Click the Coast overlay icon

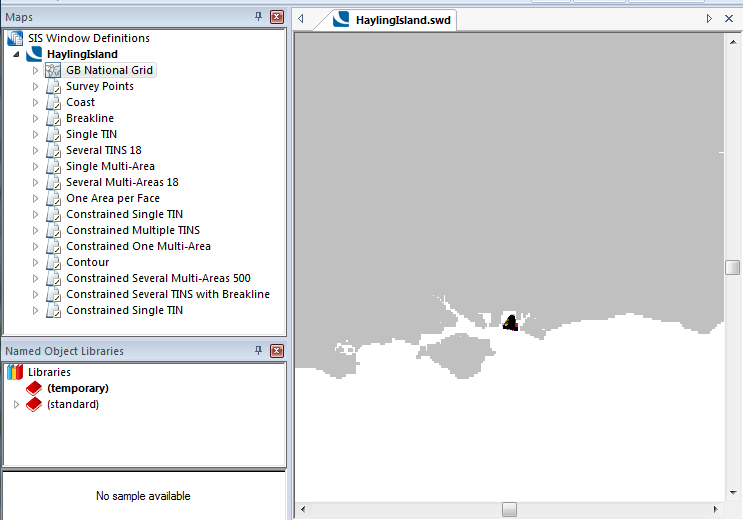pos(54,102)
